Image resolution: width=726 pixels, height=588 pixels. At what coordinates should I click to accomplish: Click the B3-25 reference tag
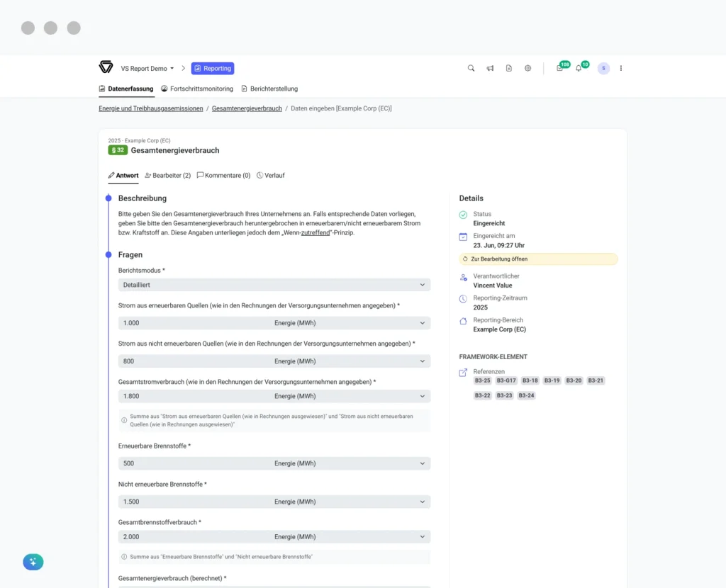tap(482, 380)
